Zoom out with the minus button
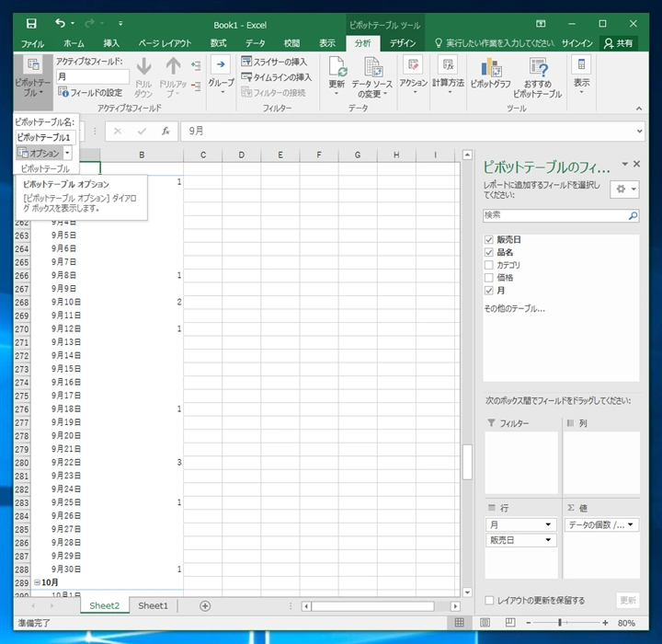This screenshot has width=662, height=644. coord(528,623)
